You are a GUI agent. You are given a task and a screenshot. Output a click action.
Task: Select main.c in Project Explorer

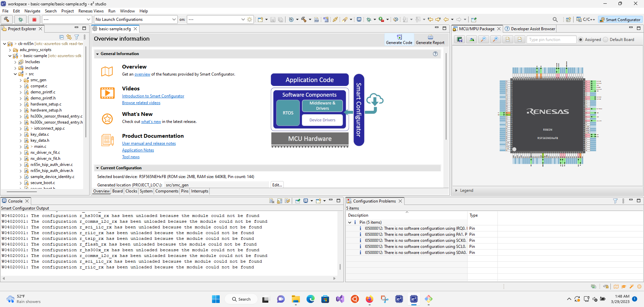pyautogui.click(x=40, y=146)
